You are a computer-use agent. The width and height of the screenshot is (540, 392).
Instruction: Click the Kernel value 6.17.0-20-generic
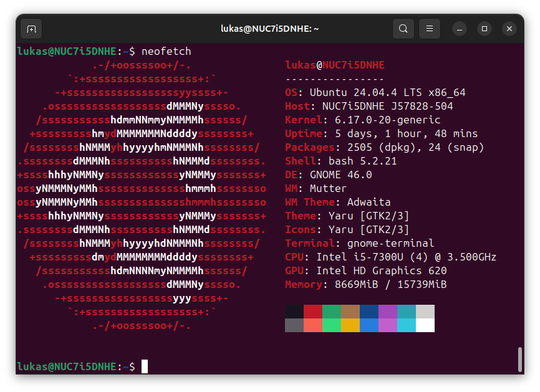coord(387,120)
